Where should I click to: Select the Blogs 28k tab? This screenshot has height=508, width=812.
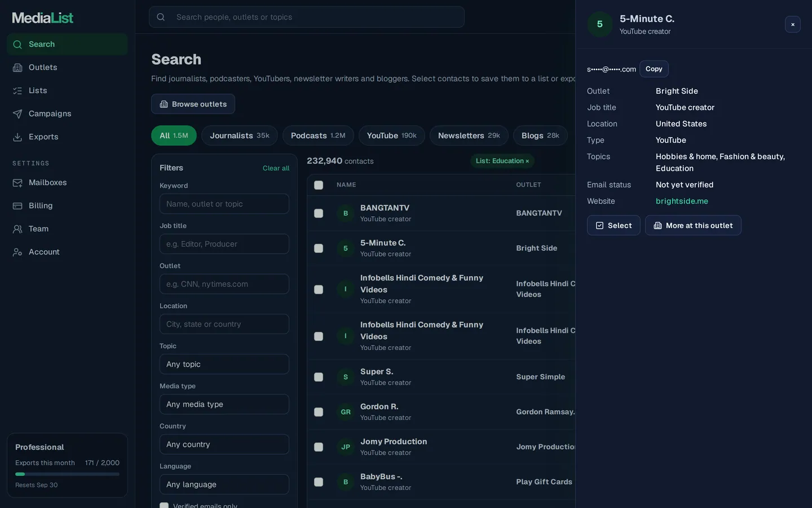click(540, 135)
